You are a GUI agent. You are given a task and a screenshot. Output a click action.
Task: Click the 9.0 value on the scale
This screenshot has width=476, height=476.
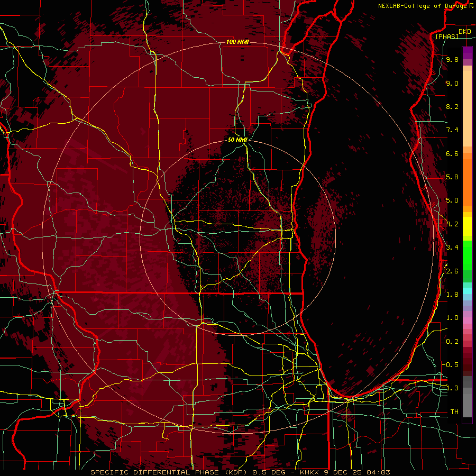(452, 83)
